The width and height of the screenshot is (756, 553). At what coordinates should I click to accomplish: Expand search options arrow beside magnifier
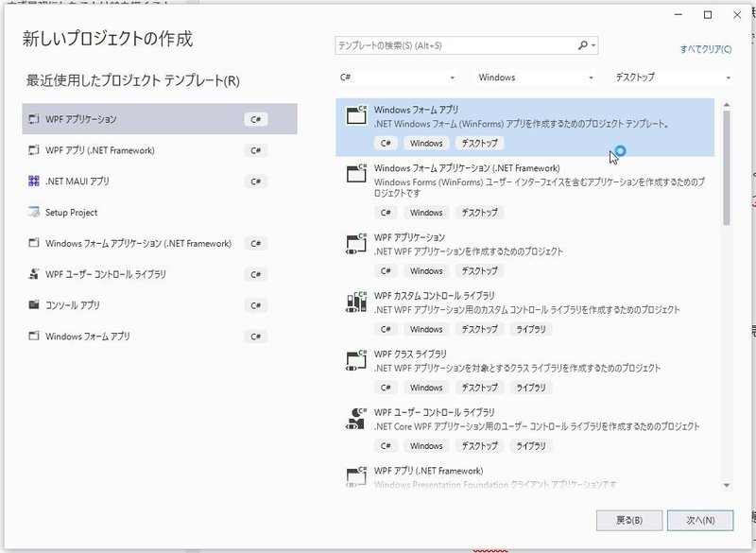point(593,45)
